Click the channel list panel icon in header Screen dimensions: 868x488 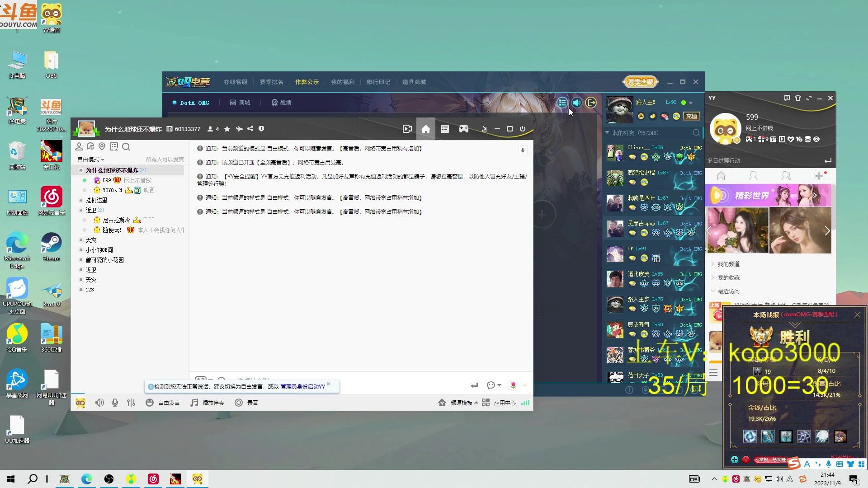pyautogui.click(x=445, y=129)
